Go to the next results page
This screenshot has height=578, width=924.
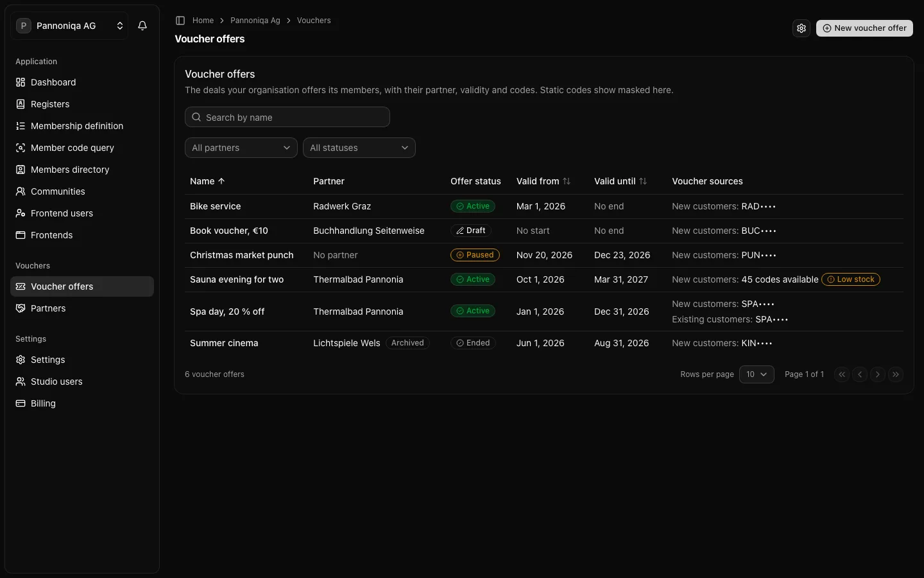point(878,374)
